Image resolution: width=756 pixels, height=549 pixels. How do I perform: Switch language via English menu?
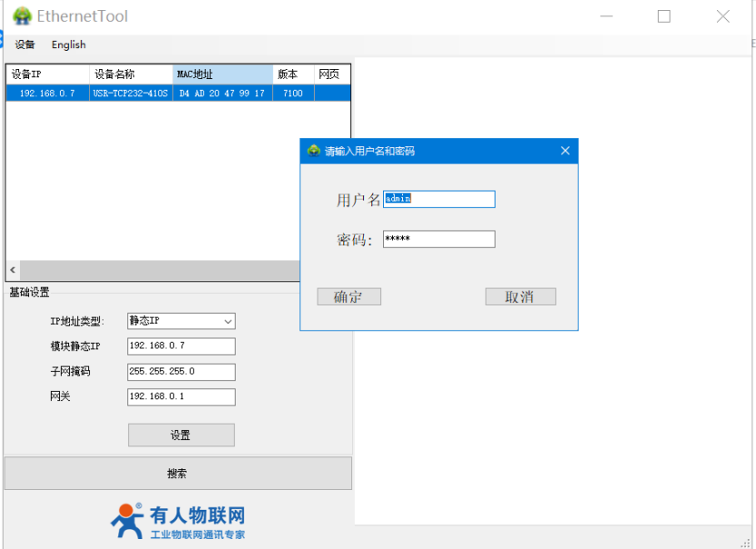pos(68,45)
